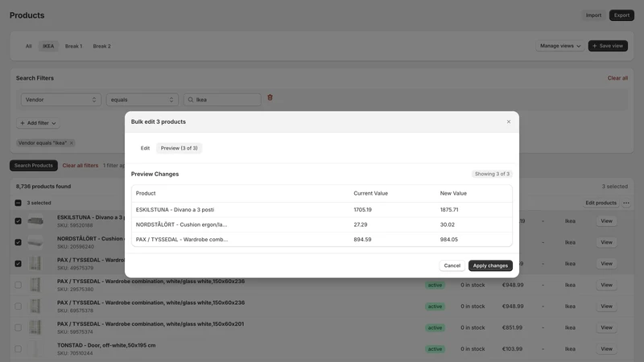
Task: Click the Edit products button
Action: coord(601,203)
